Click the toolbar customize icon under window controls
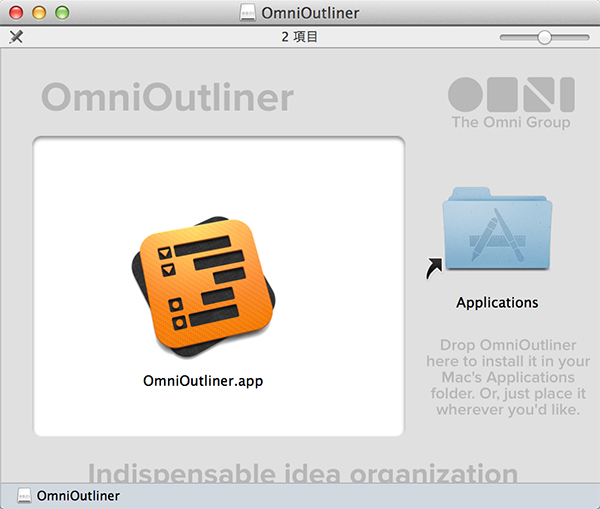600x509 pixels. (x=16, y=37)
